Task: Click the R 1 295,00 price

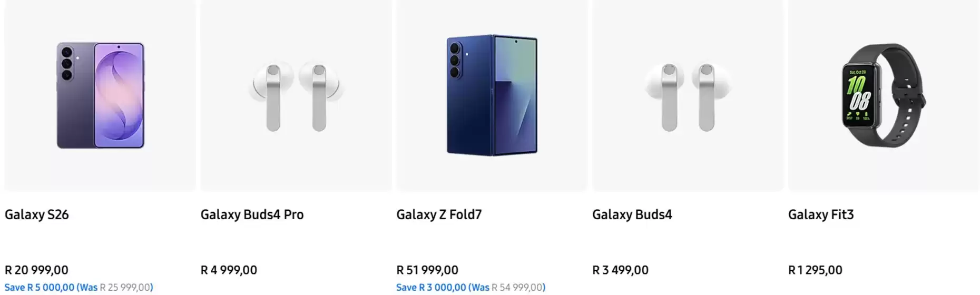Action: point(815,270)
